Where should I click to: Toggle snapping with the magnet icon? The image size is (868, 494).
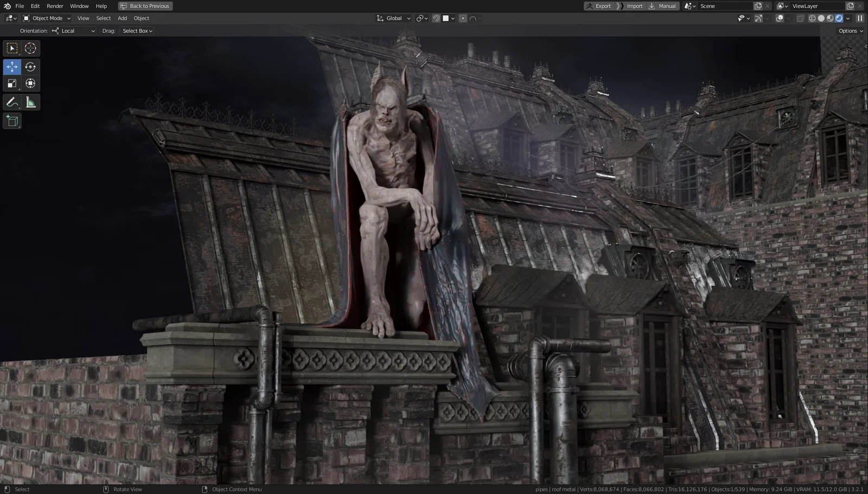click(x=437, y=18)
